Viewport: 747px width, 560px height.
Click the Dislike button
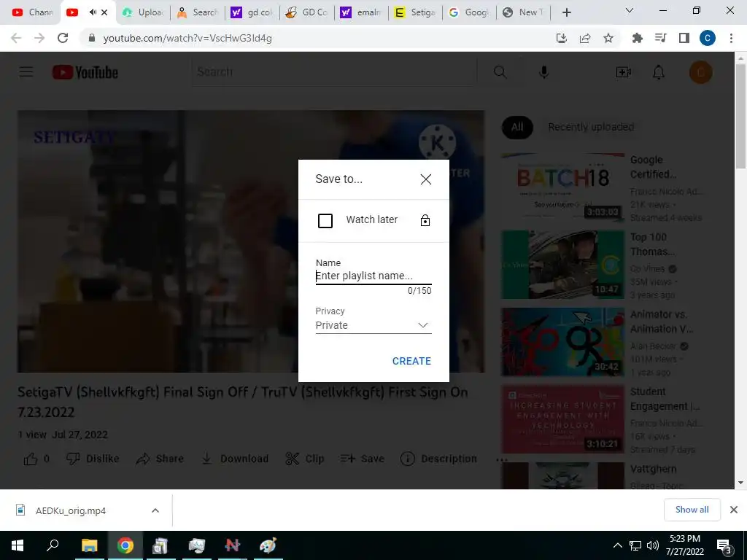coord(93,459)
